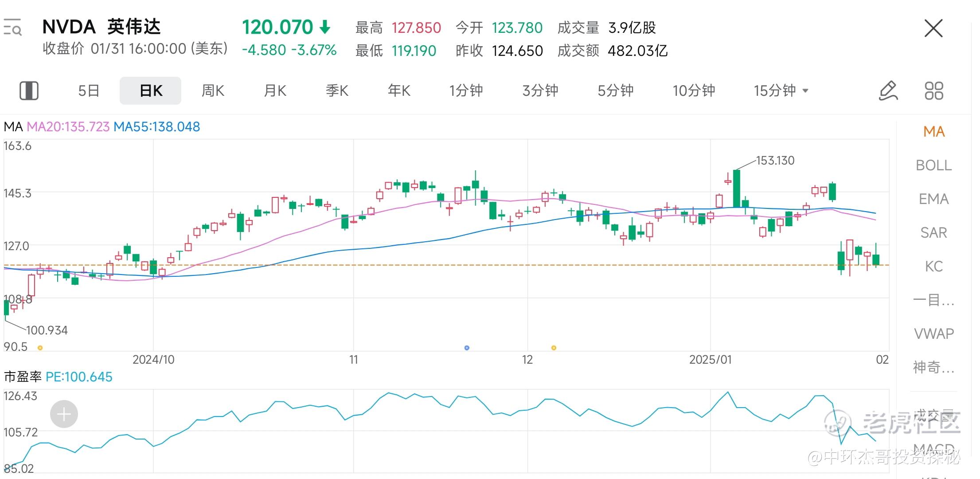Switch to 1分钟 chart
The height and width of the screenshot is (479, 980).
tap(466, 90)
